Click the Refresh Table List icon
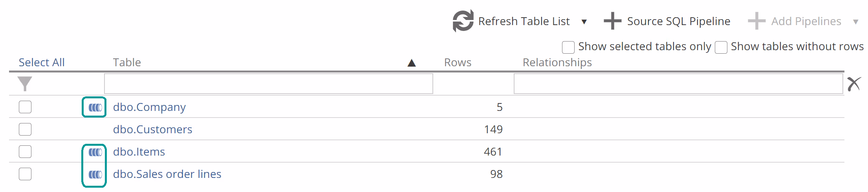This screenshot has height=192, width=868. (x=463, y=21)
